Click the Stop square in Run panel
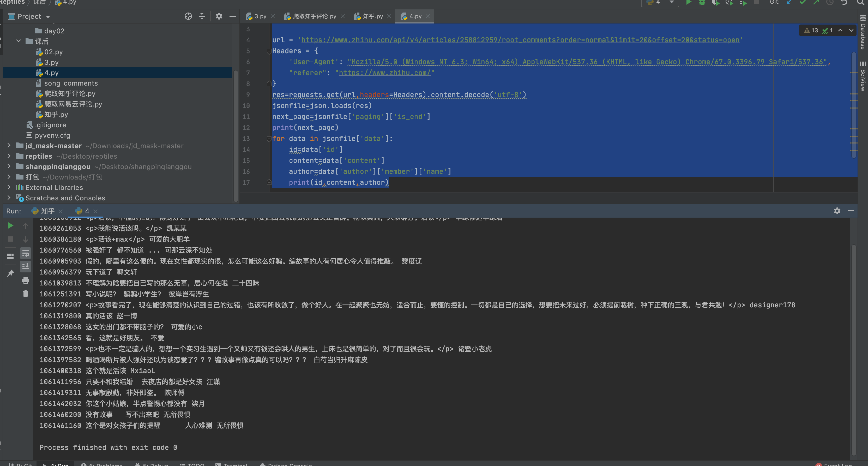 point(10,239)
